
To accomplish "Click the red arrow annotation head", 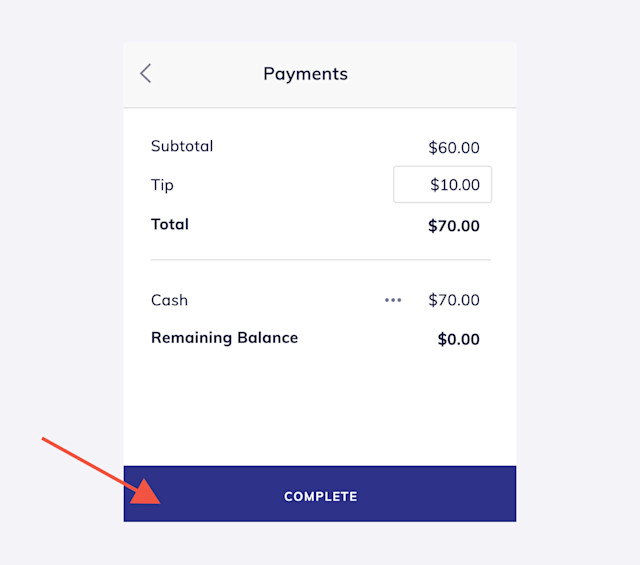I will [146, 492].
